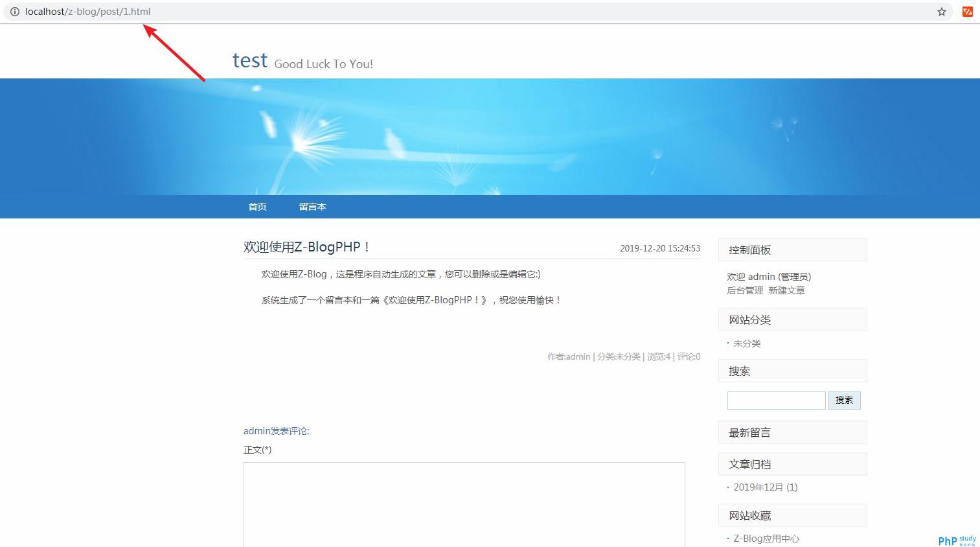The width and height of the screenshot is (980, 547).
Task: Open the red browser extension icon
Action: (x=967, y=12)
